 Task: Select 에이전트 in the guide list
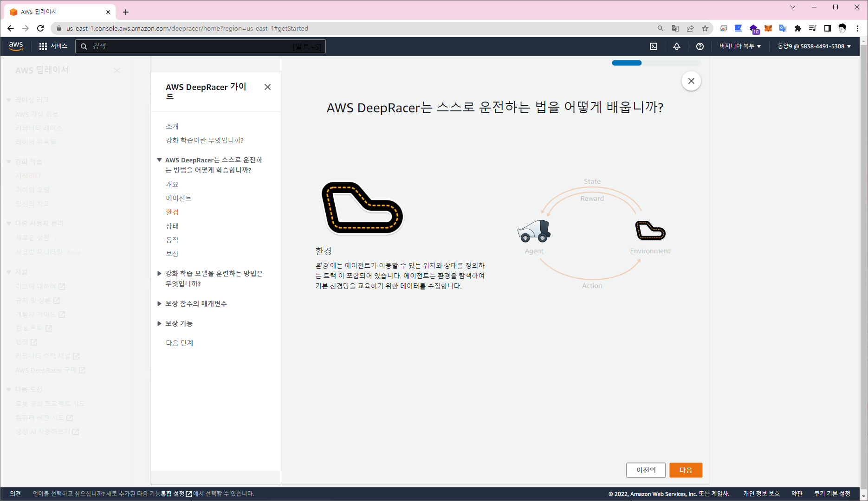pyautogui.click(x=179, y=198)
